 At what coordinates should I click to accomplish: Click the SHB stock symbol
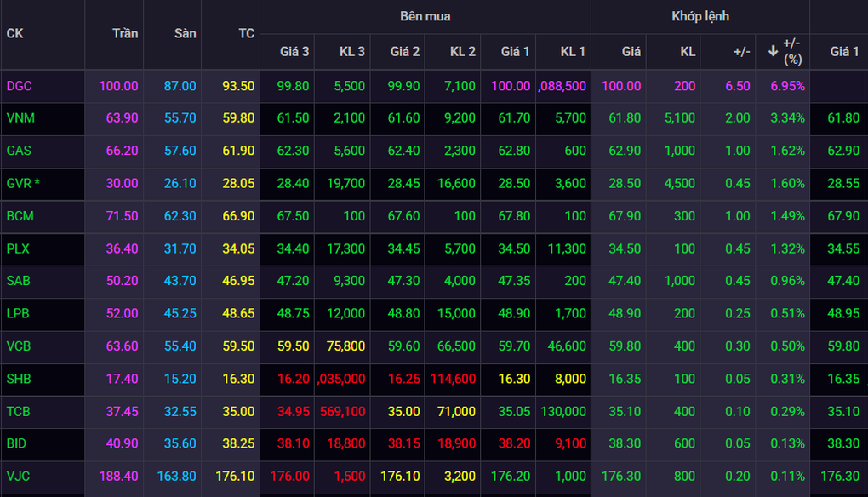[19, 379]
